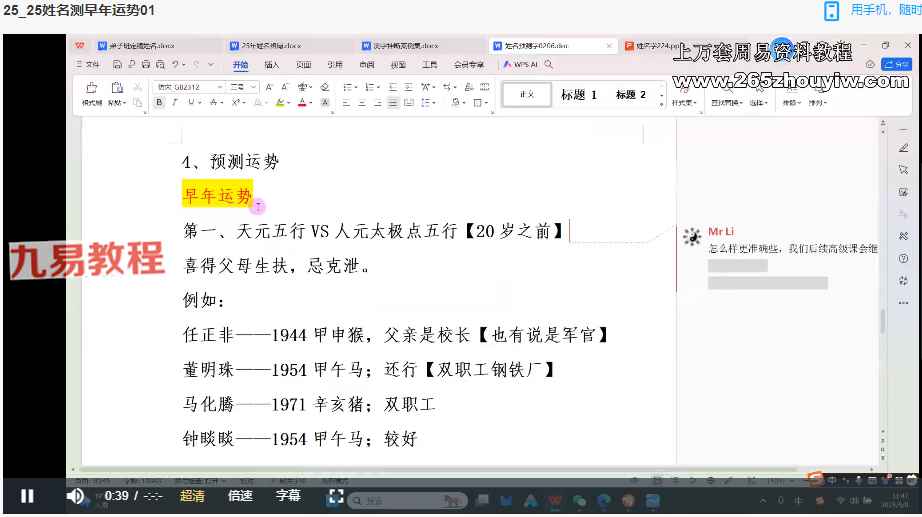This screenshot has height=517, width=922.
Task: Pause the video playback
Action: (27, 496)
